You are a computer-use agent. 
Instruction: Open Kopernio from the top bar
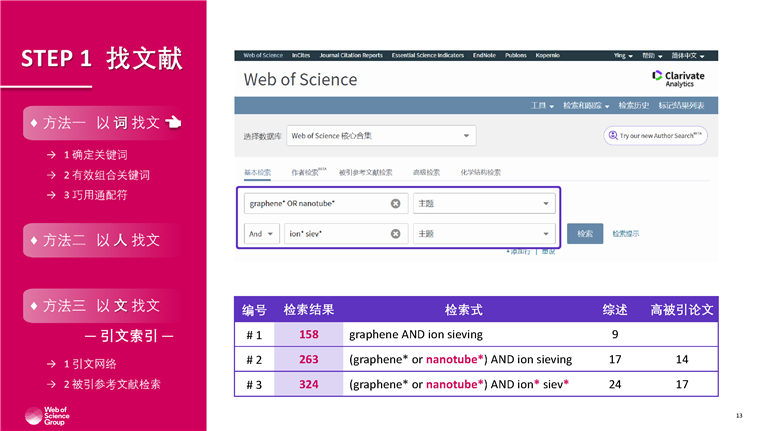click(548, 55)
